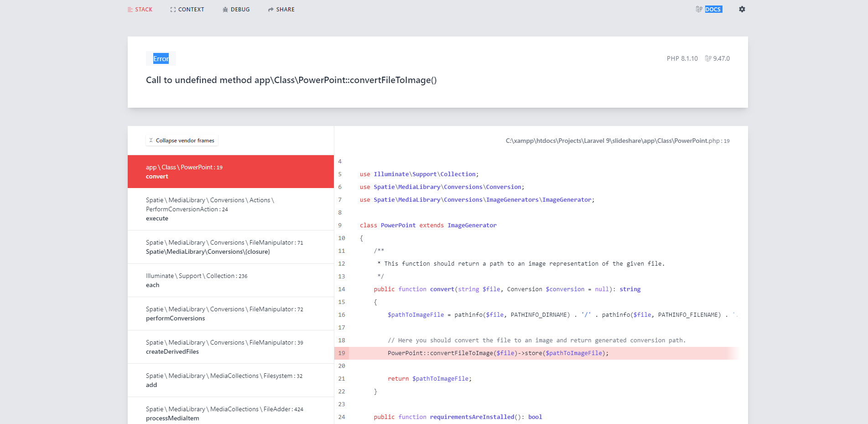The width and height of the screenshot is (868, 424).
Task: Open the STACK tab
Action: 140,10
